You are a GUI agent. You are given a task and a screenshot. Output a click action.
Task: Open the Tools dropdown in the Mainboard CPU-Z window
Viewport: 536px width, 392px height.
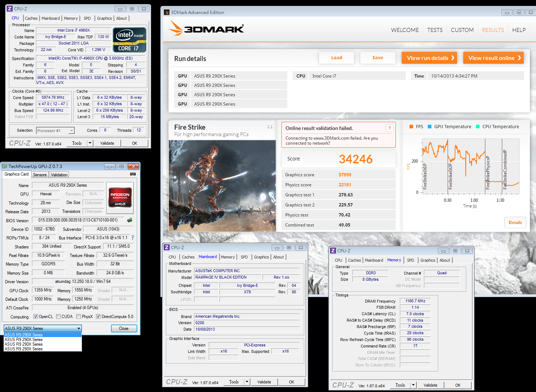(247, 382)
